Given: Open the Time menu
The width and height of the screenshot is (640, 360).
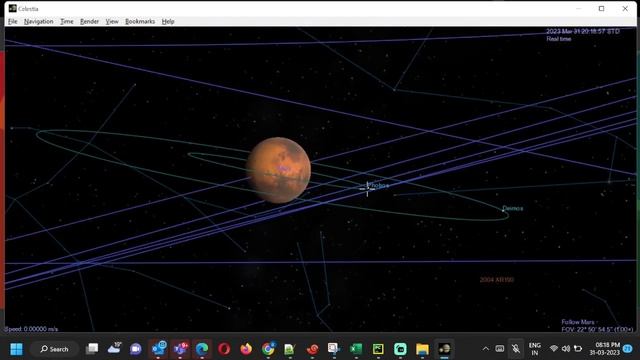Looking at the screenshot, I should tap(67, 22).
